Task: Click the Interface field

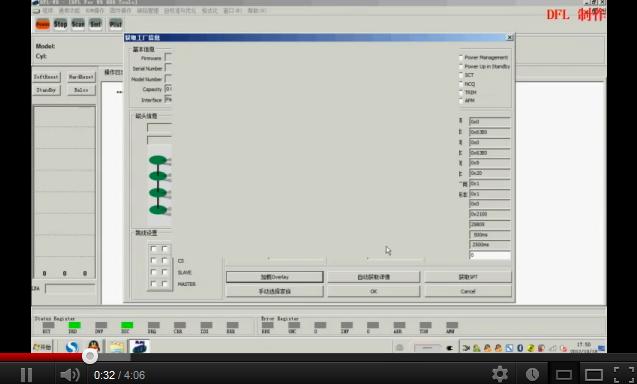Action: (x=168, y=100)
